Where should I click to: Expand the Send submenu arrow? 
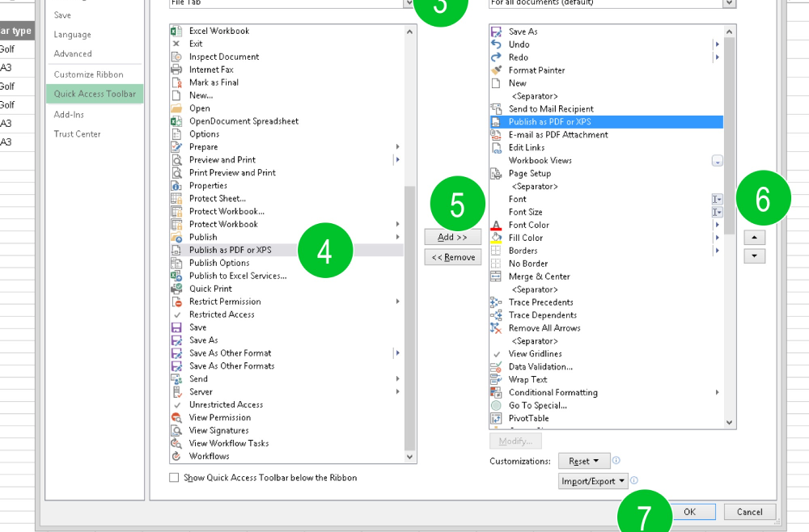[398, 379]
